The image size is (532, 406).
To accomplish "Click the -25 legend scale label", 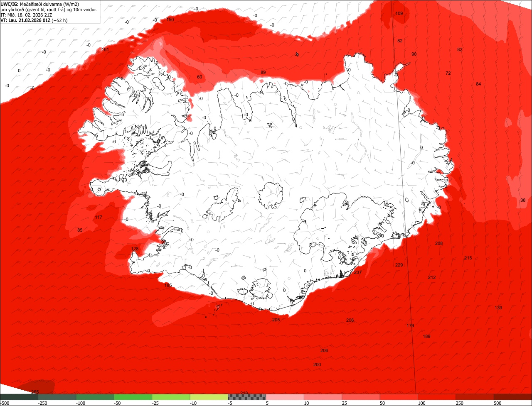I will tap(155, 403).
